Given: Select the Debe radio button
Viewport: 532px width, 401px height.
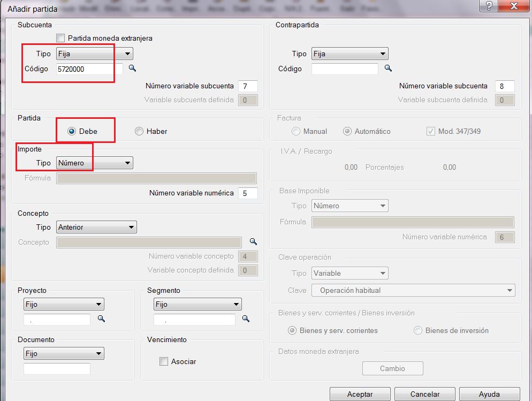Looking at the screenshot, I should pyautogui.click(x=72, y=131).
